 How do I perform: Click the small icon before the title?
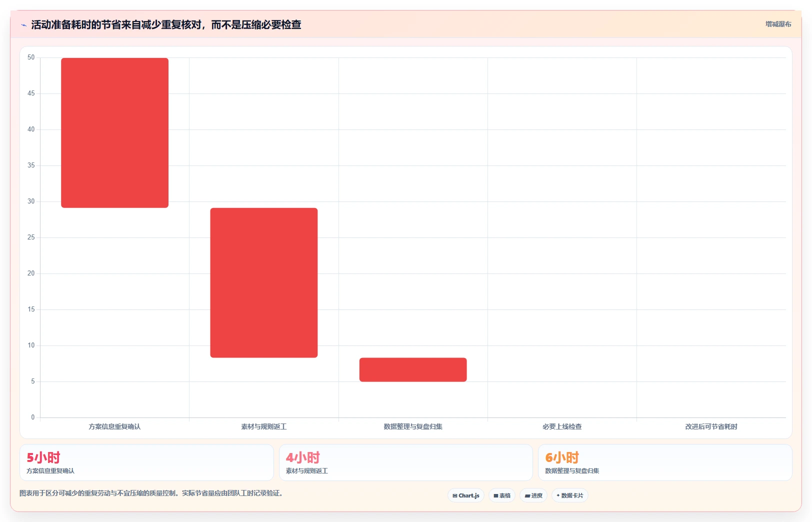23,25
